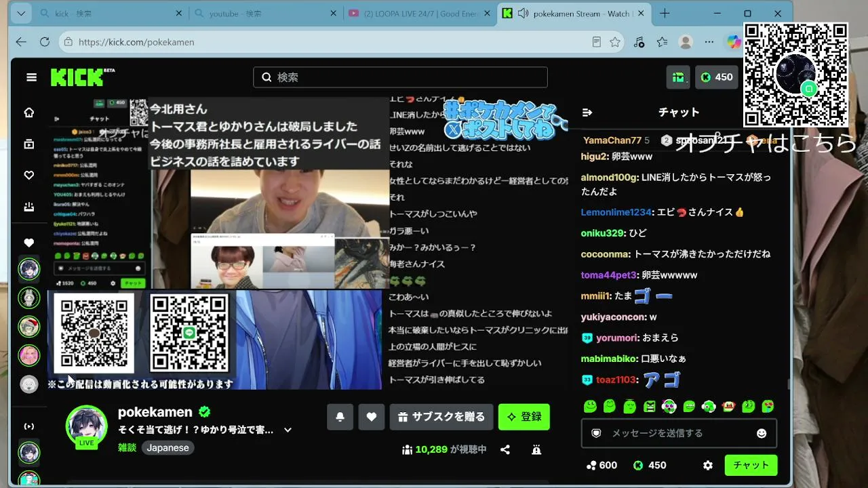Click the メッセージを送信する chat input
868x488 pixels.
(x=679, y=433)
